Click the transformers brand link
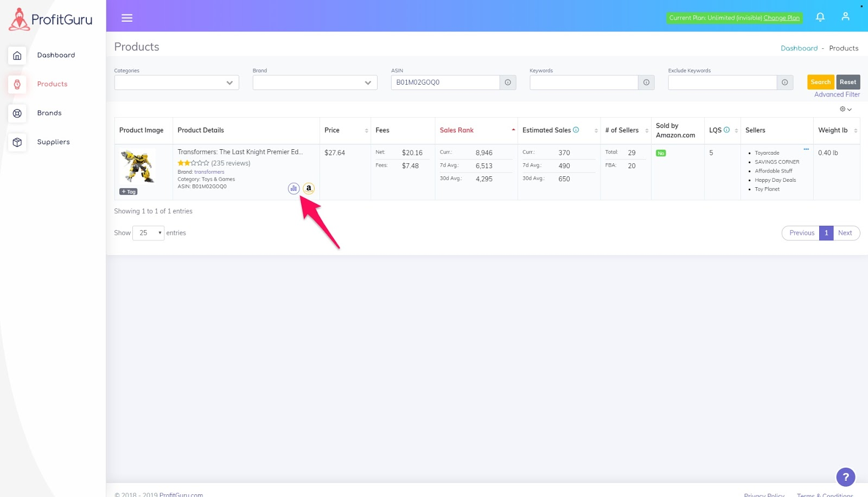Viewport: 868px width, 497px height. pyautogui.click(x=209, y=172)
